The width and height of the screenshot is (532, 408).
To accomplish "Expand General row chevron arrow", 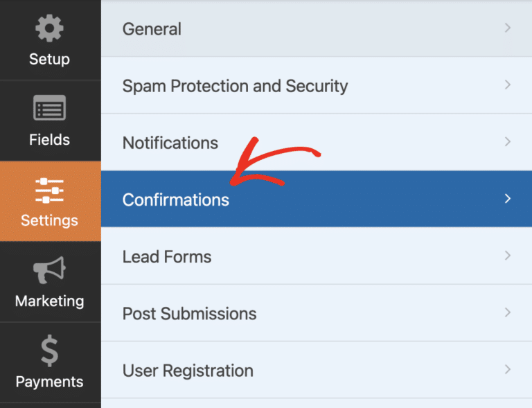I will [x=508, y=28].
